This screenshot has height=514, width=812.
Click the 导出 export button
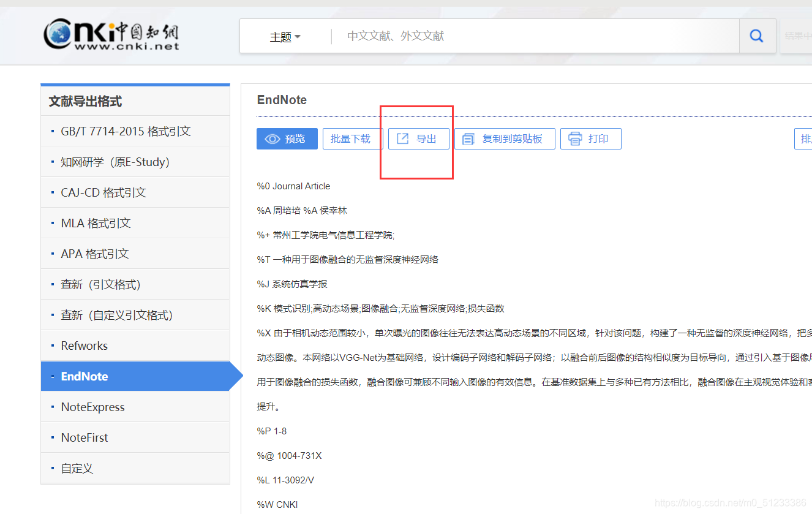[x=419, y=139]
